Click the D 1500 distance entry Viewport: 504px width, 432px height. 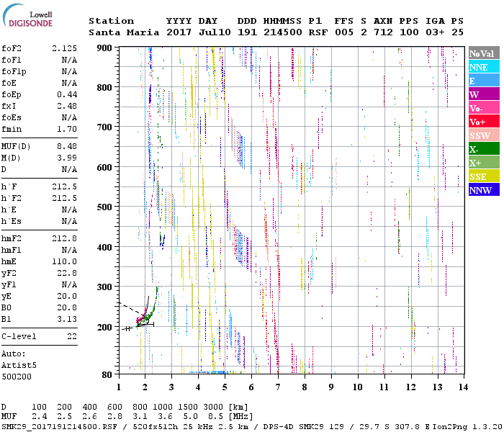point(188,407)
